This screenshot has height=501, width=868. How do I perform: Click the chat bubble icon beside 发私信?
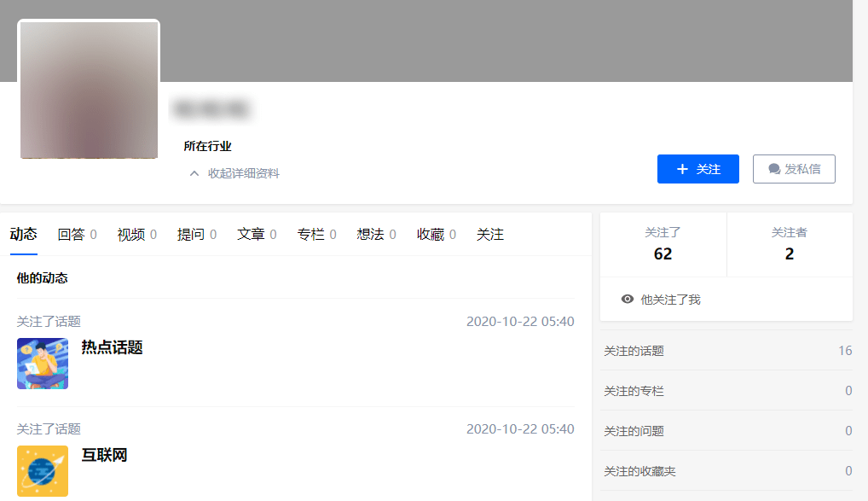[772, 168]
